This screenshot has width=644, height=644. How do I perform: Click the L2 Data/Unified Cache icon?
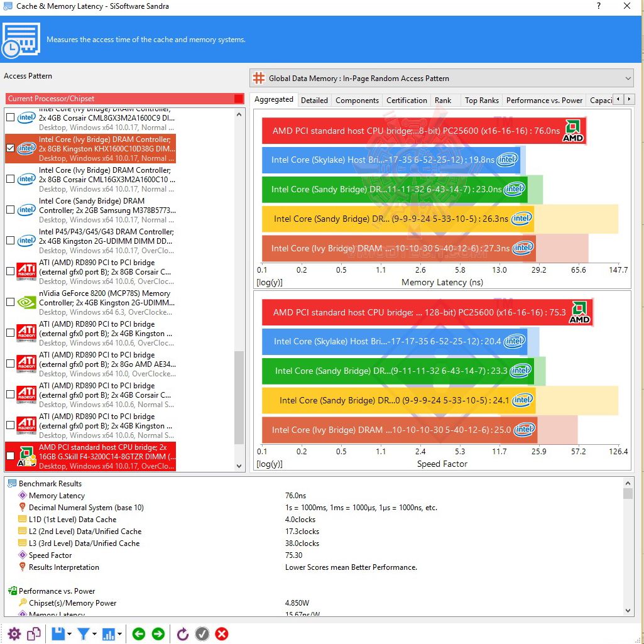click(23, 531)
